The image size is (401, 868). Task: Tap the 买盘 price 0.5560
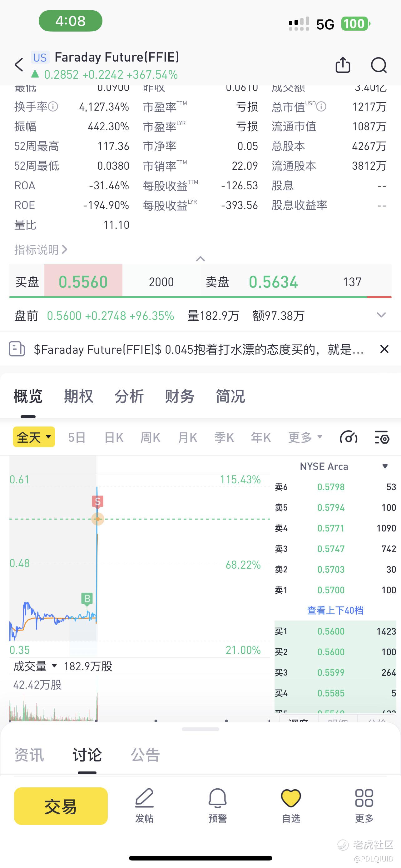pos(83,282)
